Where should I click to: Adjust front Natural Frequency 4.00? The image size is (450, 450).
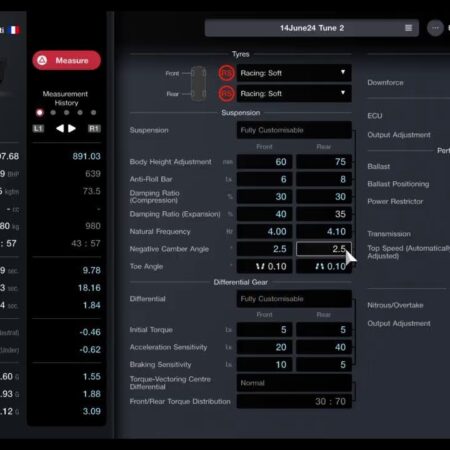point(264,231)
